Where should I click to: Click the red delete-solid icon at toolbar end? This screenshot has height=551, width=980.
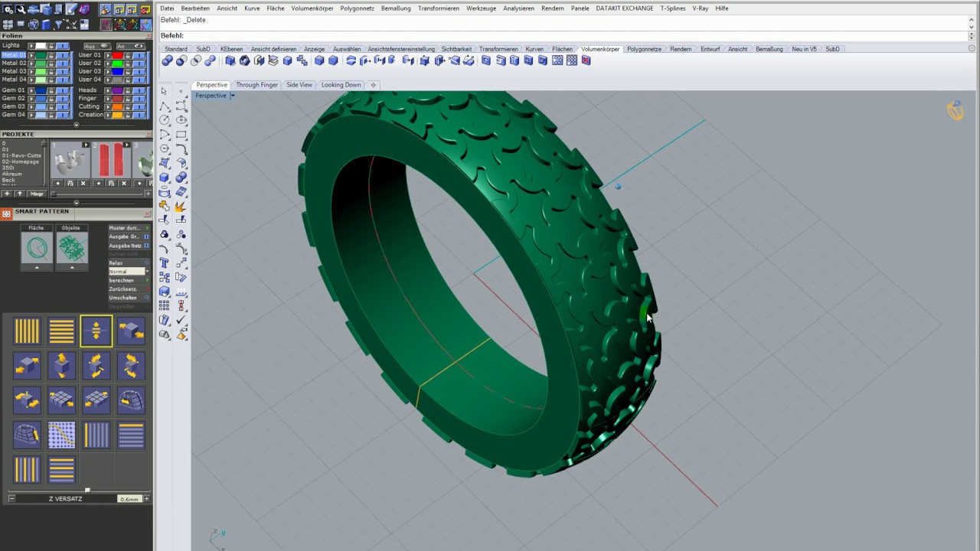pos(586,60)
